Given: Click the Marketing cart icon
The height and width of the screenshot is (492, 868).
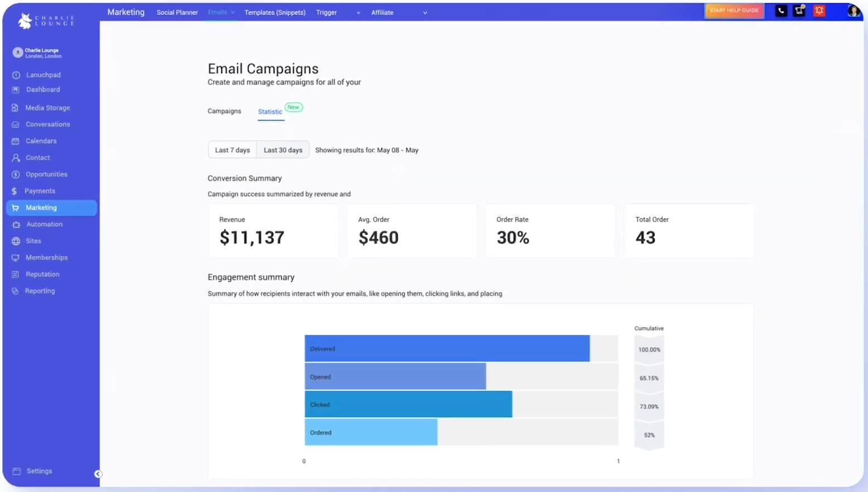Looking at the screenshot, I should point(16,208).
